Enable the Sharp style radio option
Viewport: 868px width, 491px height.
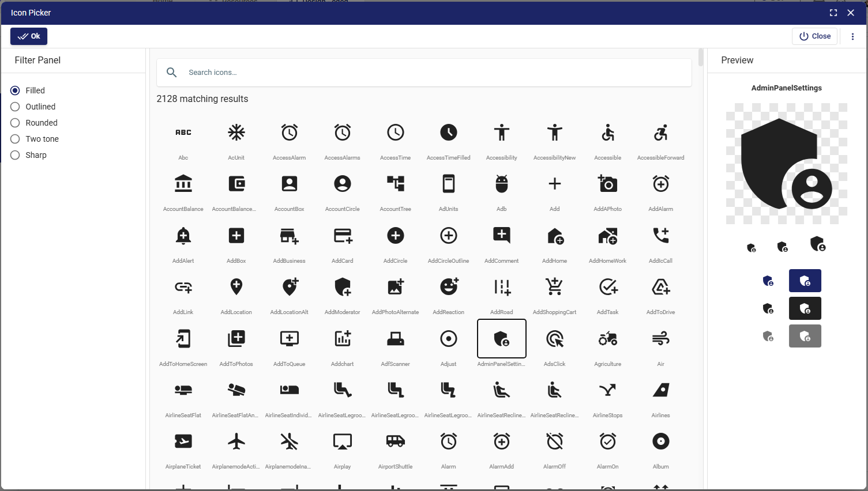coord(15,155)
